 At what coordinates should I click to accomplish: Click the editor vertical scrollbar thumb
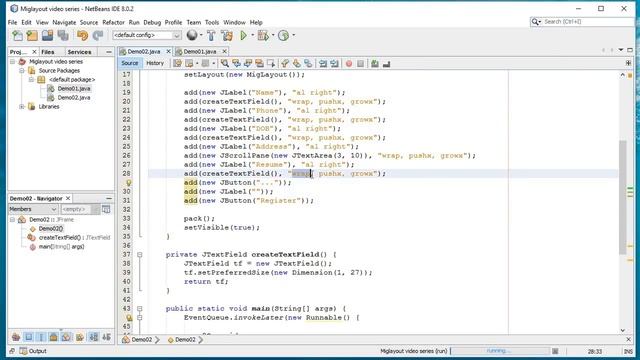[622, 197]
